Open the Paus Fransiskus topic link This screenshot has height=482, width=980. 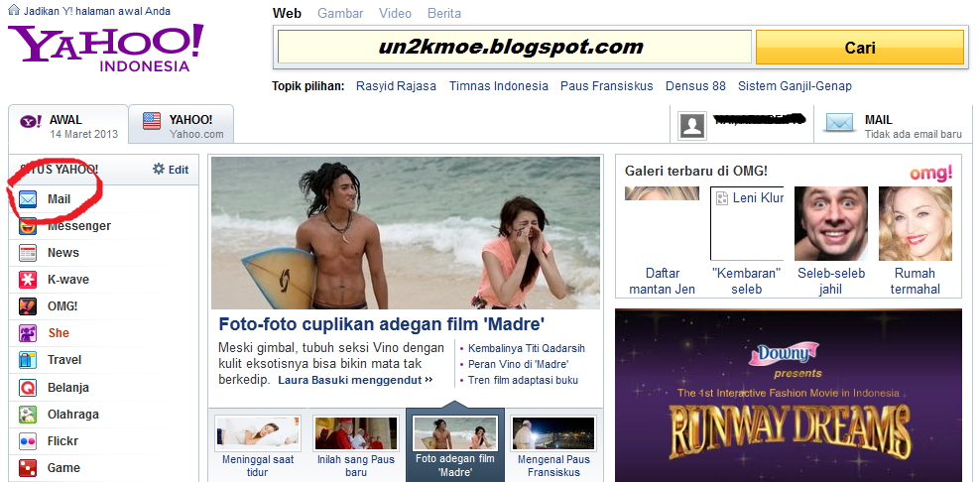pos(606,86)
